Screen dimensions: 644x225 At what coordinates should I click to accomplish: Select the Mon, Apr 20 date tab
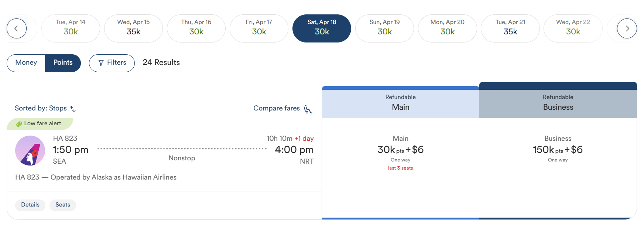click(447, 28)
